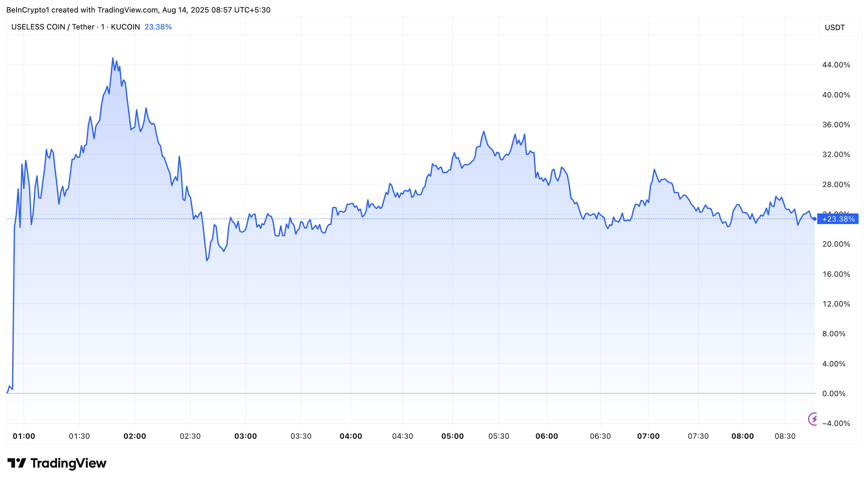Click the 02:00 time axis label
Image resolution: width=868 pixels, height=482 pixels.
pyautogui.click(x=135, y=436)
